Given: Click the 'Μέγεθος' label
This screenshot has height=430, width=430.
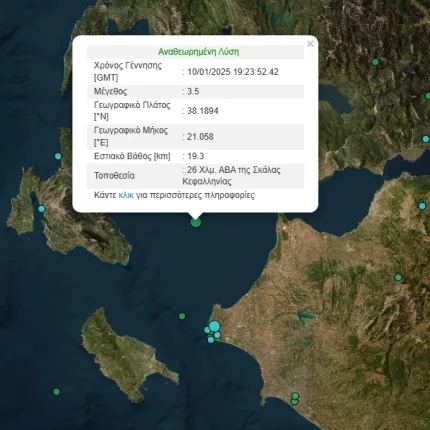Looking at the screenshot, I should pyautogui.click(x=110, y=91).
